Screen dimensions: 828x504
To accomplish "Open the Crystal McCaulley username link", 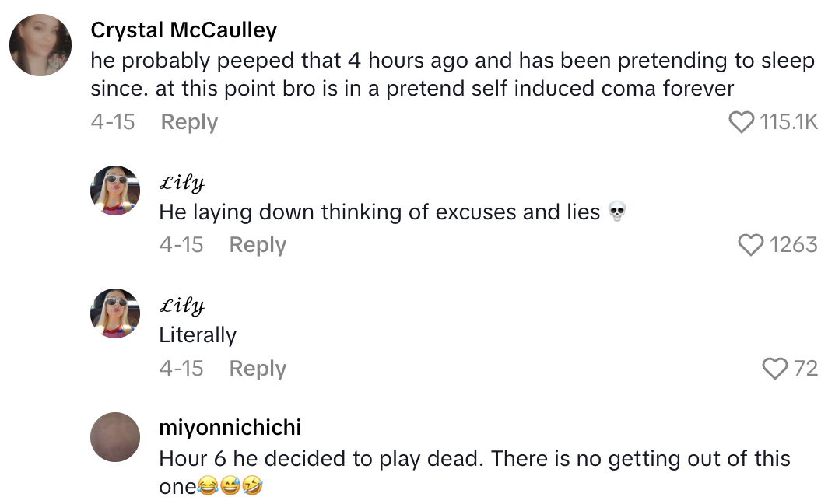I will 184,30.
